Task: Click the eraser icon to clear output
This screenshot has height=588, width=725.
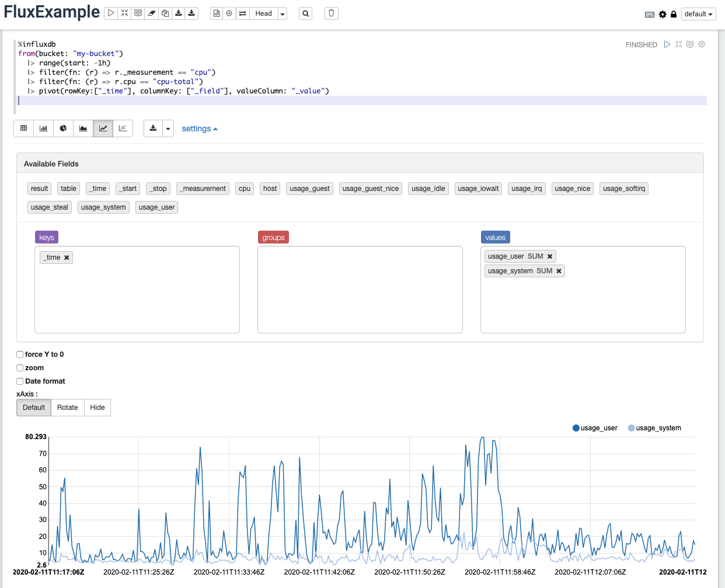Action: (x=152, y=13)
